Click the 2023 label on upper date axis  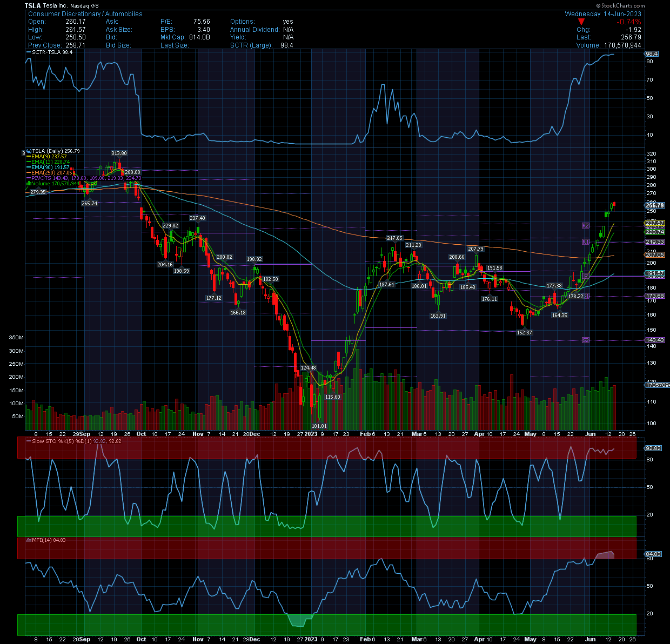click(x=311, y=434)
